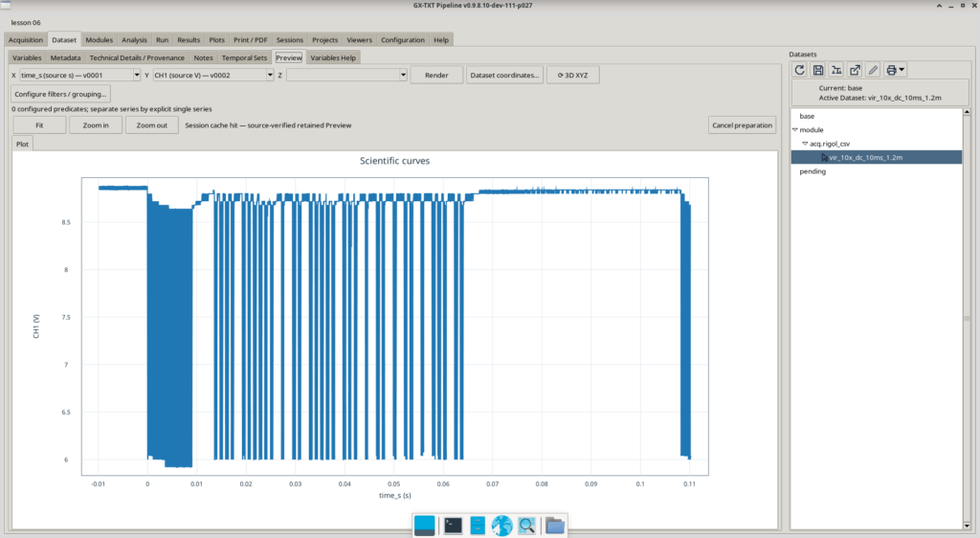Open the file cabinet manager dock icon
The image size is (980, 538).
(x=478, y=526)
